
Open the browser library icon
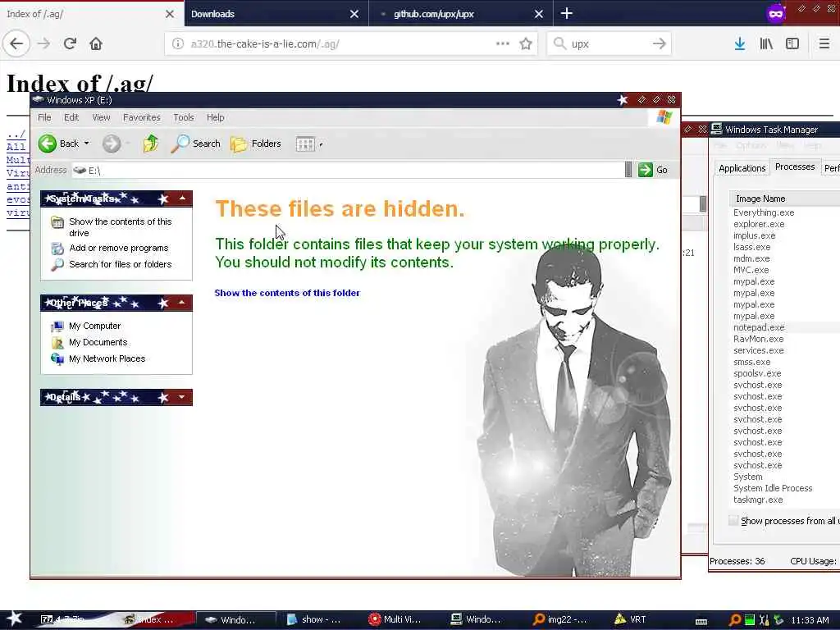[766, 44]
